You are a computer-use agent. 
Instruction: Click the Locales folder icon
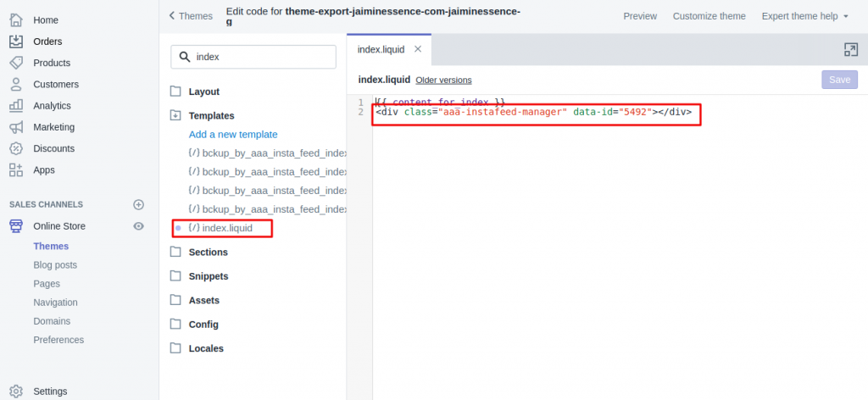[175, 348]
